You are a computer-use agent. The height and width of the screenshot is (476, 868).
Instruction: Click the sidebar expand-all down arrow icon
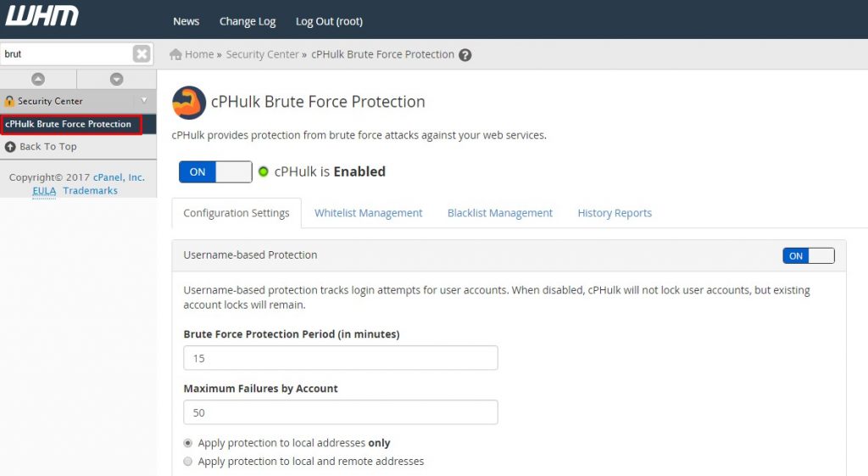(x=116, y=79)
